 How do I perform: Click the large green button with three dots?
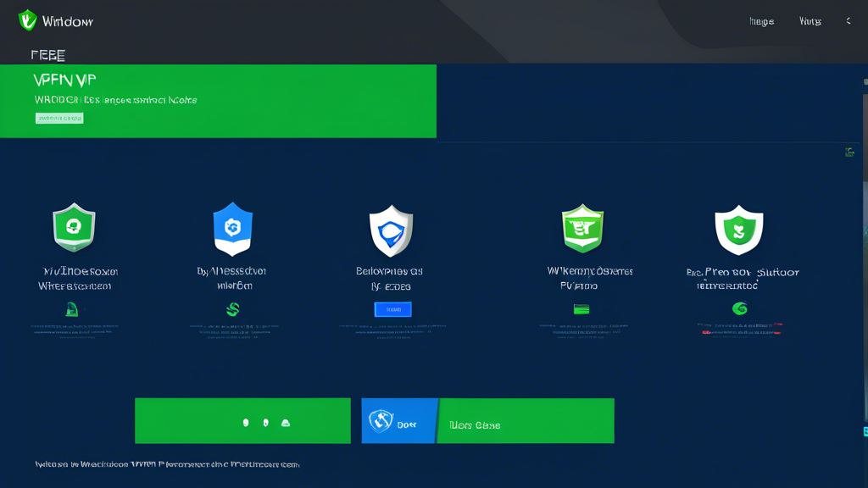coord(242,421)
